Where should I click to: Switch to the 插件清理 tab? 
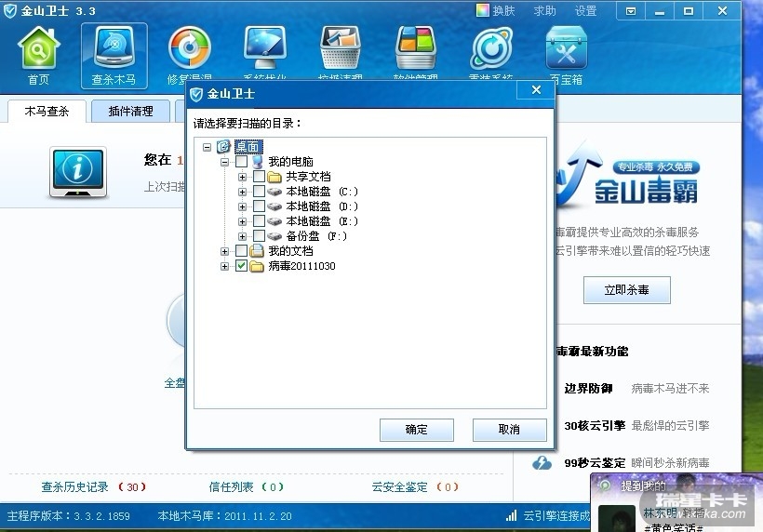130,112
